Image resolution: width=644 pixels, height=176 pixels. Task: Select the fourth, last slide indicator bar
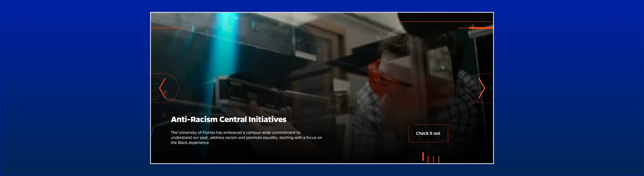click(x=439, y=159)
